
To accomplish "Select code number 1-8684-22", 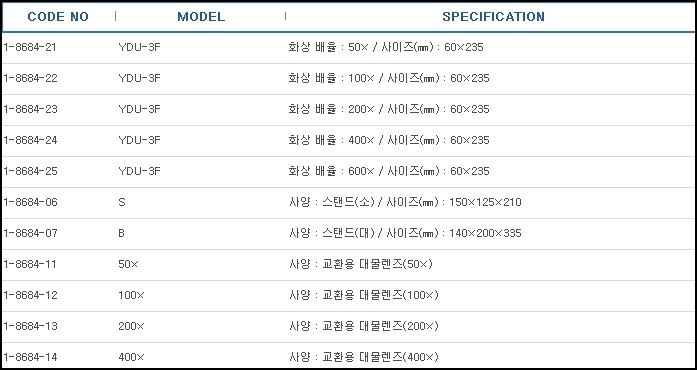I will coord(30,78).
